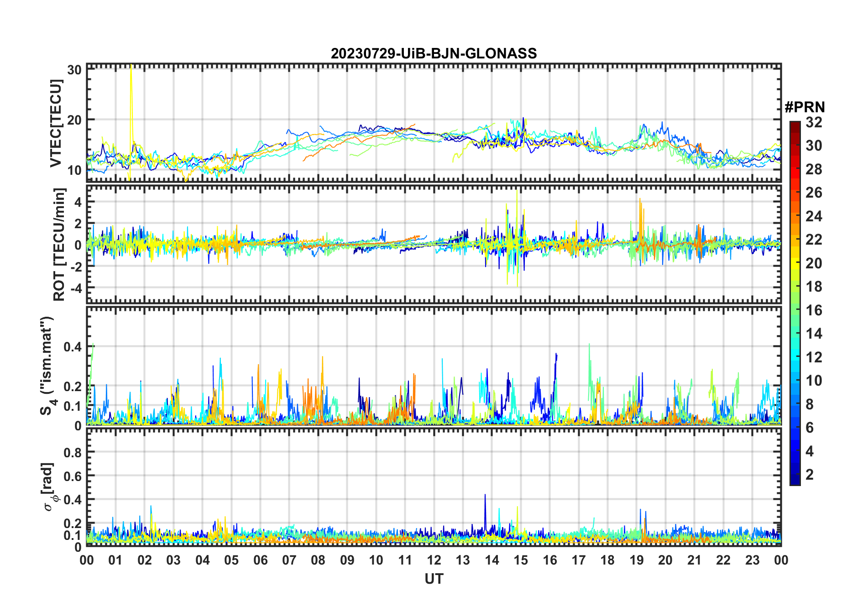
Task: Click the VTEC axis tick label 30
Action: point(74,70)
